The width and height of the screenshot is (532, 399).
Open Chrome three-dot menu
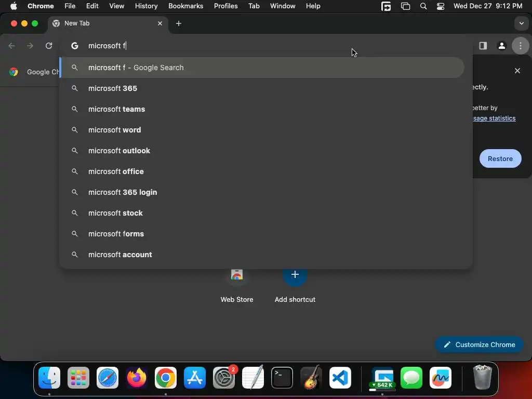[x=521, y=46]
